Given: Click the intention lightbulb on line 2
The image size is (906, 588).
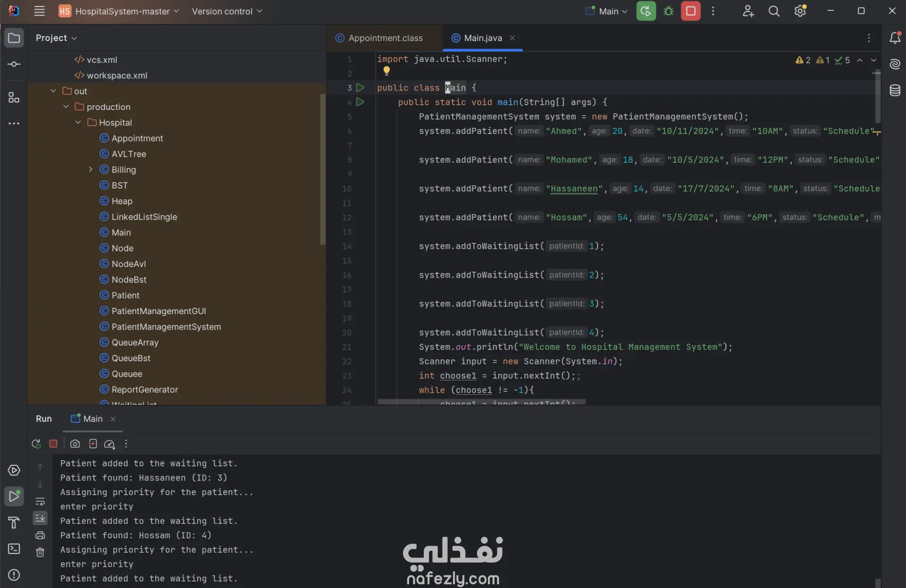Looking at the screenshot, I should pos(386,71).
